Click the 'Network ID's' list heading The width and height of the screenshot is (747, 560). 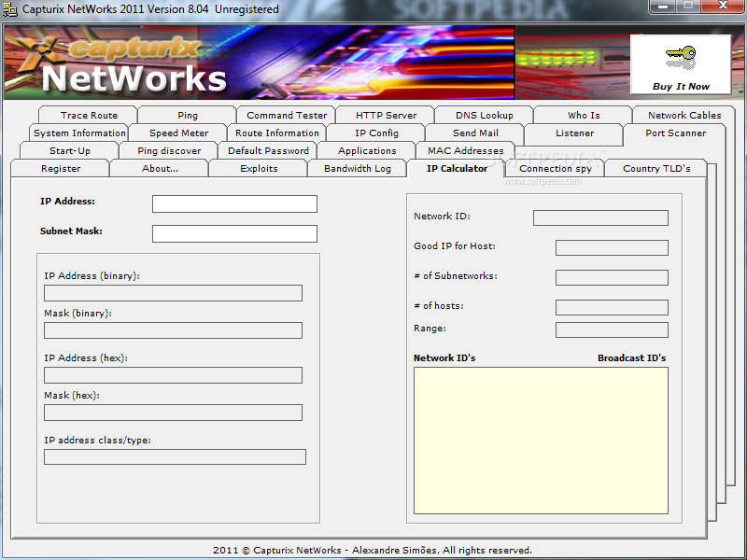(x=444, y=358)
